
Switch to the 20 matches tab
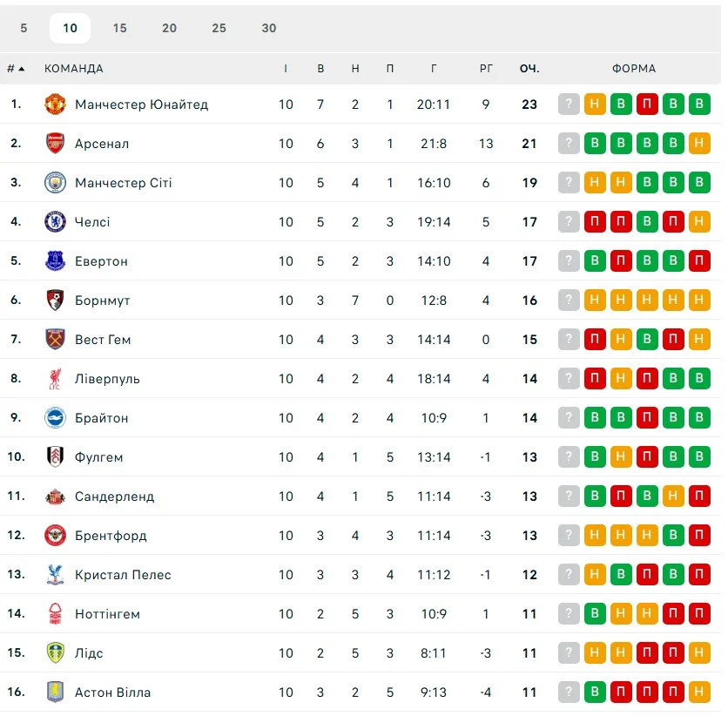pos(169,28)
